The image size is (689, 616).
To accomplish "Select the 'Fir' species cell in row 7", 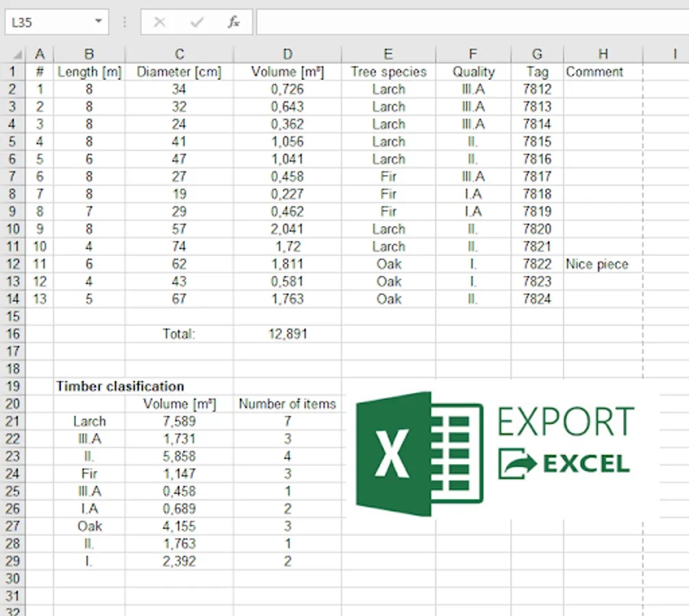I will point(388,177).
